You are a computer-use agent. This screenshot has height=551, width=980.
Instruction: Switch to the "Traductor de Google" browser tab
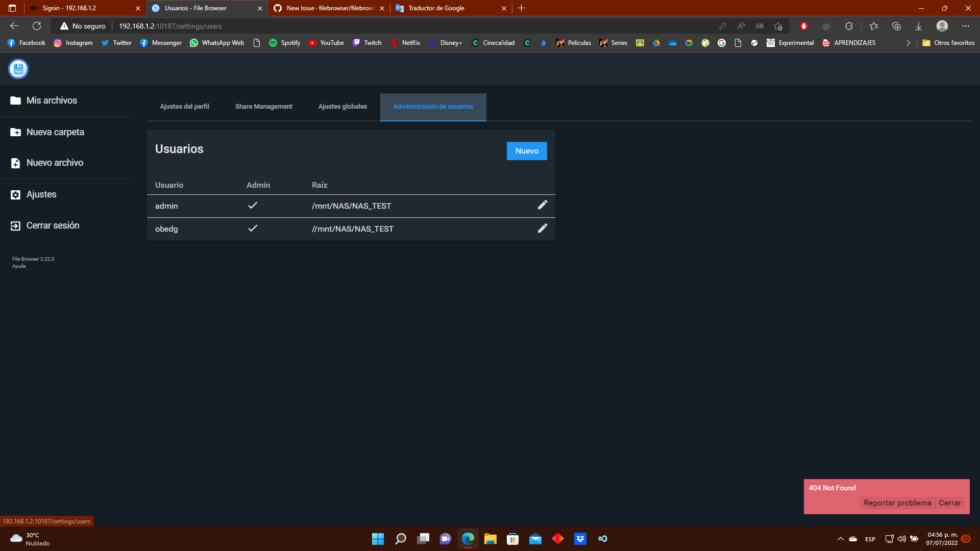click(x=436, y=8)
